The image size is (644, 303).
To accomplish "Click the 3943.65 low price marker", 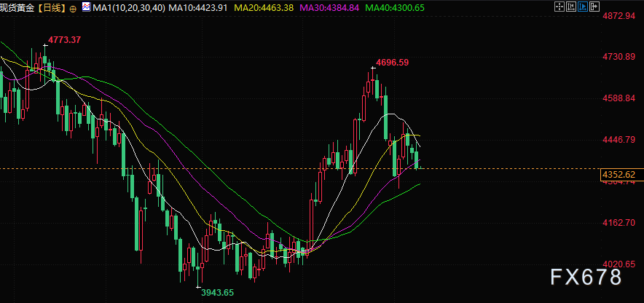I will [x=217, y=293].
